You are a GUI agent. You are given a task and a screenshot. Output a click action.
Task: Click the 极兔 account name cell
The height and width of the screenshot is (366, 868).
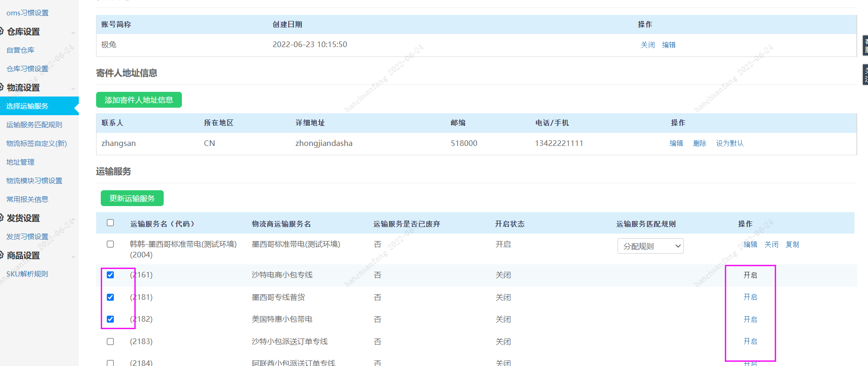(109, 45)
